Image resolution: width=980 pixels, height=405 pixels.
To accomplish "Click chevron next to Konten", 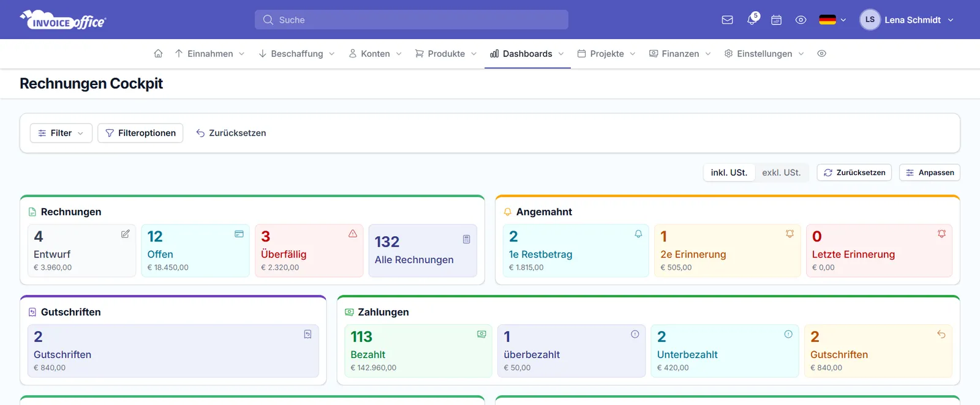I will 399,54.
